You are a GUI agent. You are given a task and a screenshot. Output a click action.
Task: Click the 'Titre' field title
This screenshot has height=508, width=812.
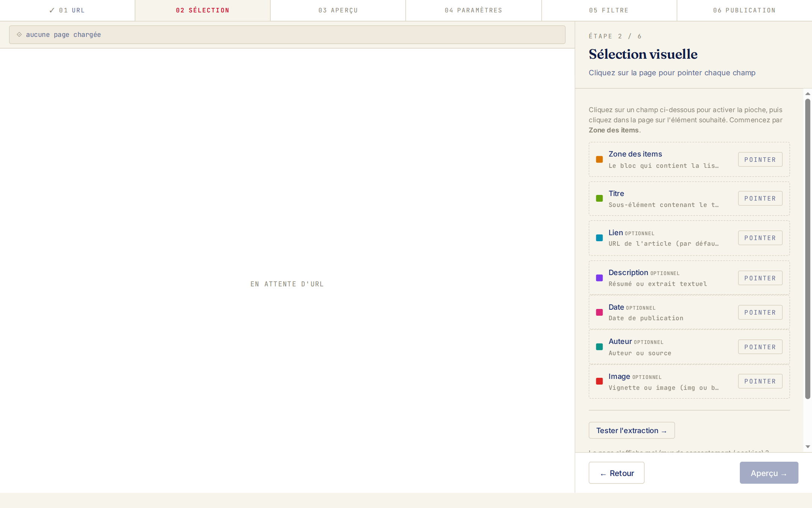click(617, 193)
